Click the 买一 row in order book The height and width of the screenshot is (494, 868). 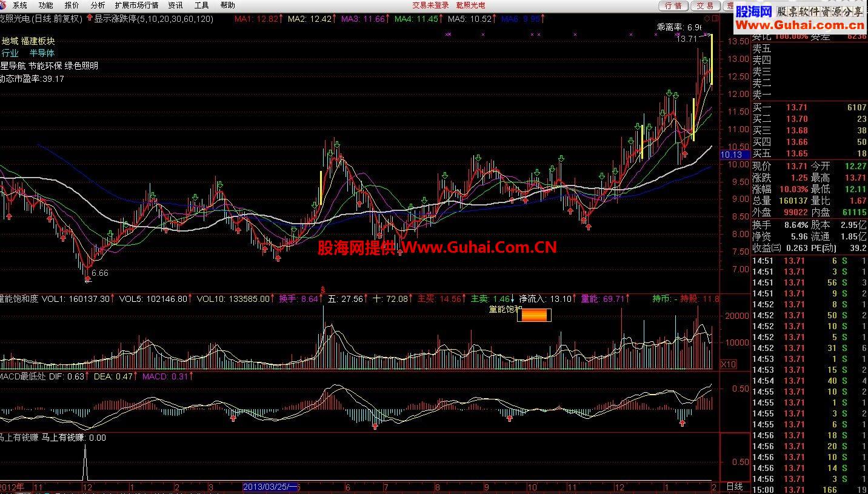(x=810, y=107)
